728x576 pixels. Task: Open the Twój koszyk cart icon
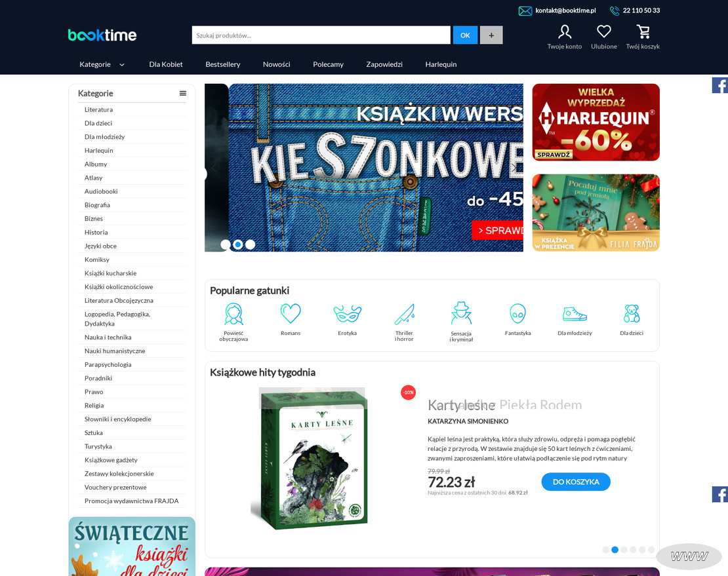[x=643, y=31]
